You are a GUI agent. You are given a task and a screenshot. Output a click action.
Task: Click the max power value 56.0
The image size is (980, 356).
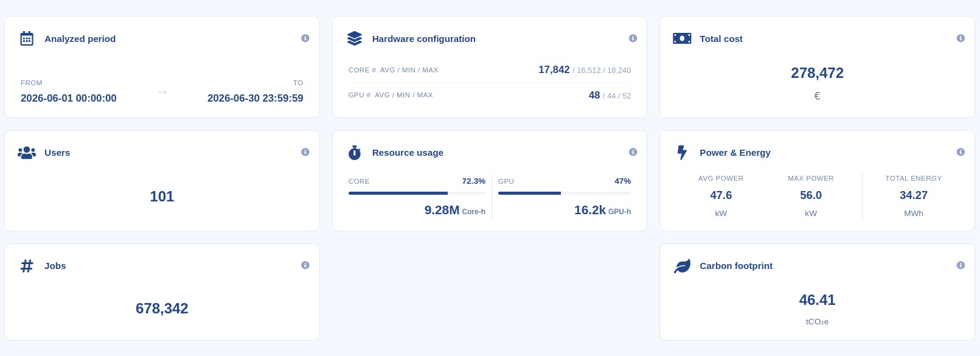(811, 195)
